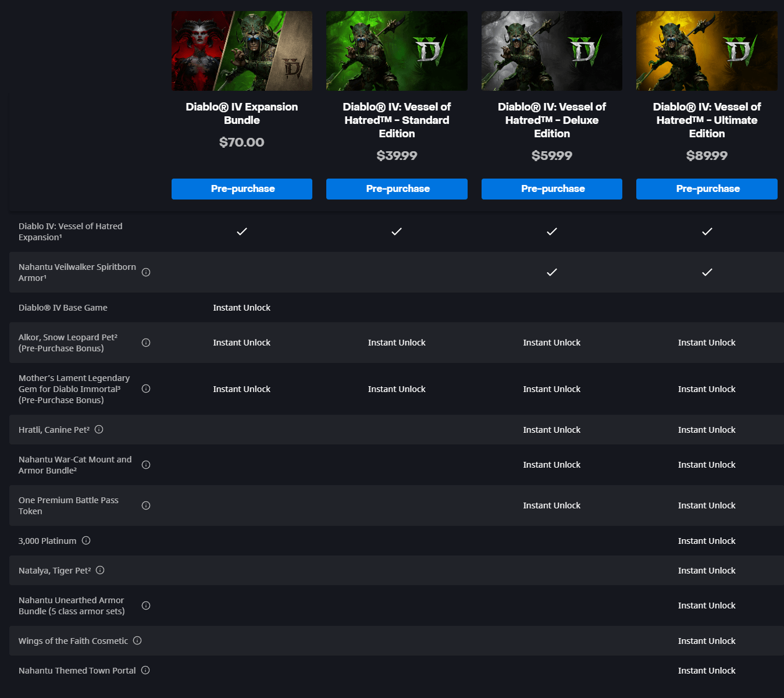Click the Vessel of Hatred Standard Edition title
784x698 pixels.
click(397, 120)
